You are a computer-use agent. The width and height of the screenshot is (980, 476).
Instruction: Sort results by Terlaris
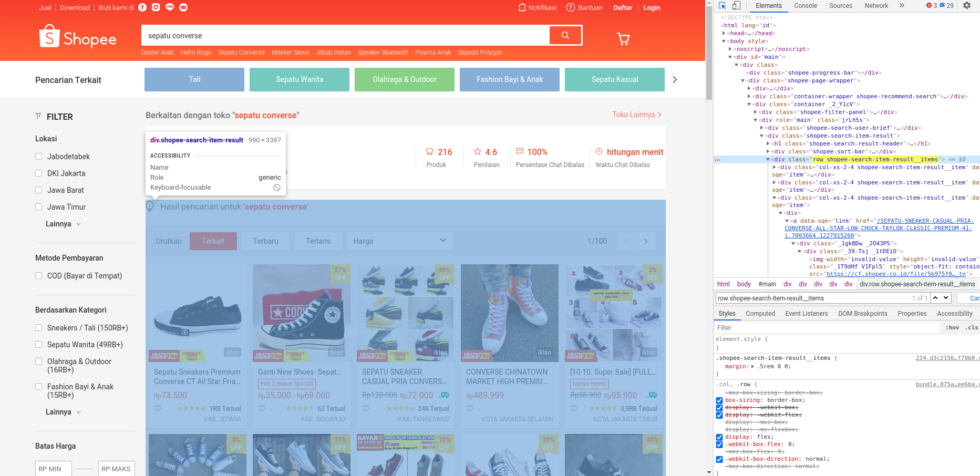pyautogui.click(x=318, y=241)
